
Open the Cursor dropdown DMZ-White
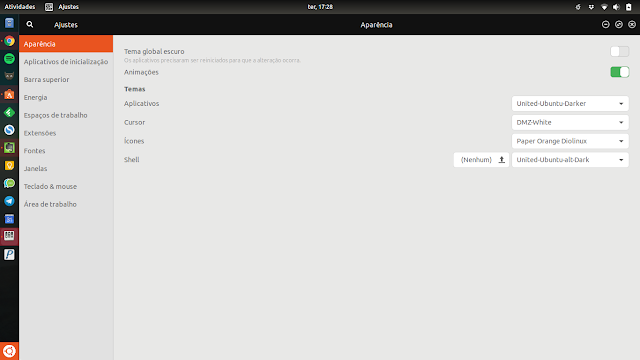pos(570,122)
